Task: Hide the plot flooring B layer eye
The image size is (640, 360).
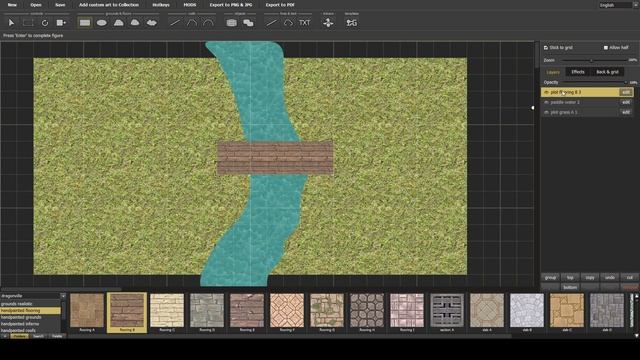Action: point(547,92)
